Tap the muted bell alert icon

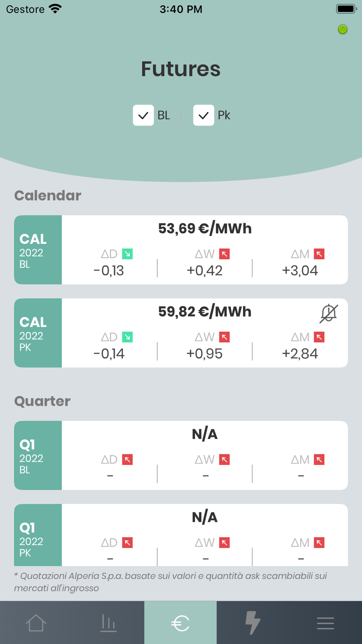pyautogui.click(x=329, y=313)
